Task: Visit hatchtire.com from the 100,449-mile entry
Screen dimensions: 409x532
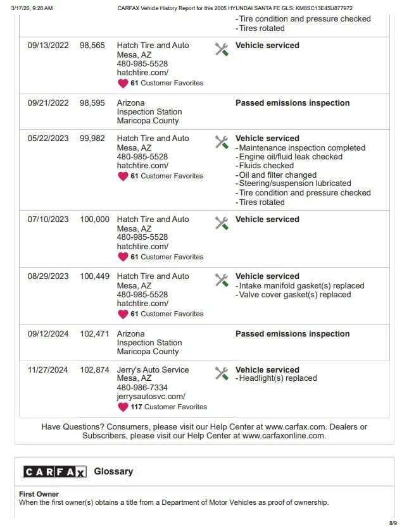Action: click(142, 304)
